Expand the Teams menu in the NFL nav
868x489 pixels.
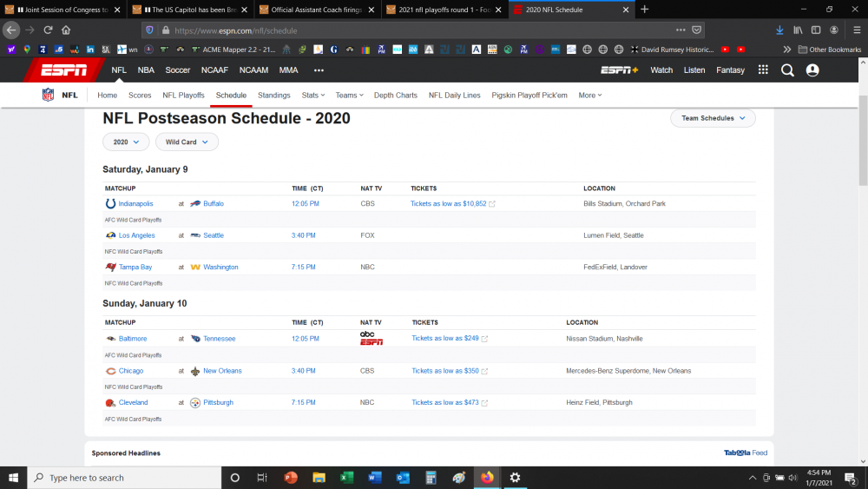pyautogui.click(x=349, y=96)
